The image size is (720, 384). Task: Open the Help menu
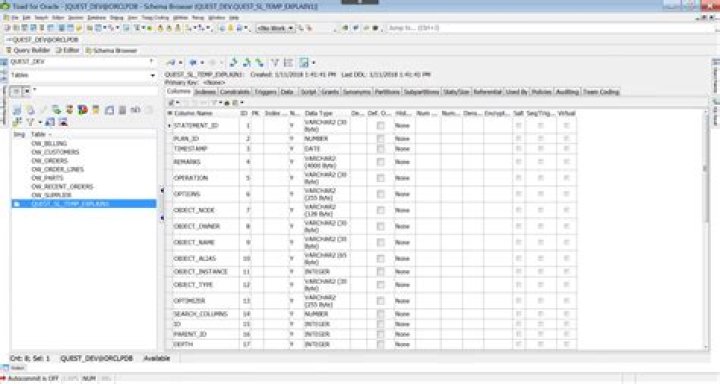(234, 17)
